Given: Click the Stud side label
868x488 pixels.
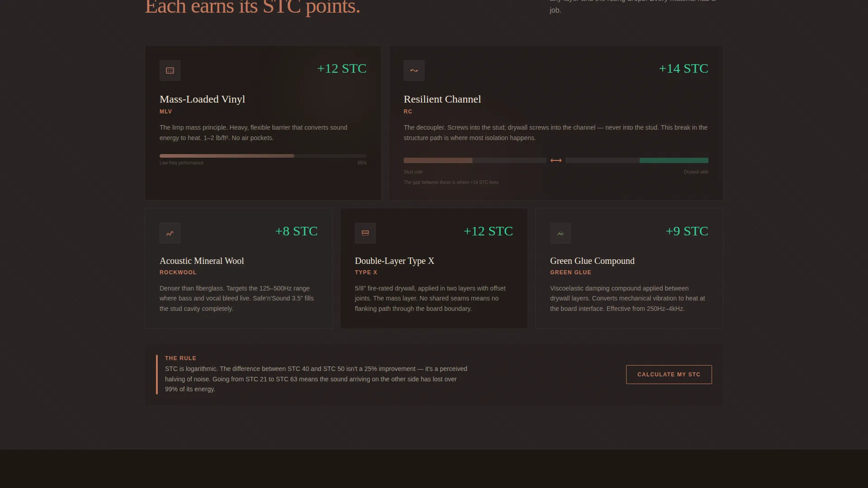Looking at the screenshot, I should point(413,172).
